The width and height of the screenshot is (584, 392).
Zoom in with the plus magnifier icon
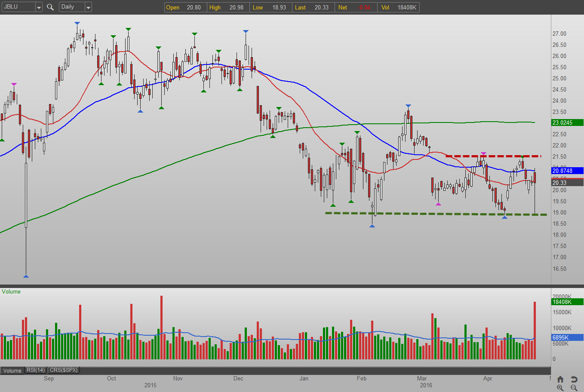[x=560, y=388]
